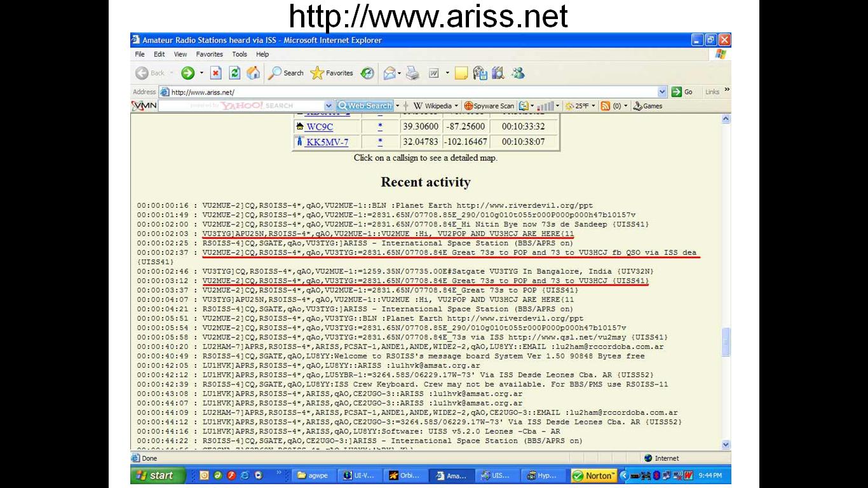This screenshot has height=488, width=868.
Task: Expand the RSS (0) dropdown arrow
Action: pyautogui.click(x=626, y=106)
